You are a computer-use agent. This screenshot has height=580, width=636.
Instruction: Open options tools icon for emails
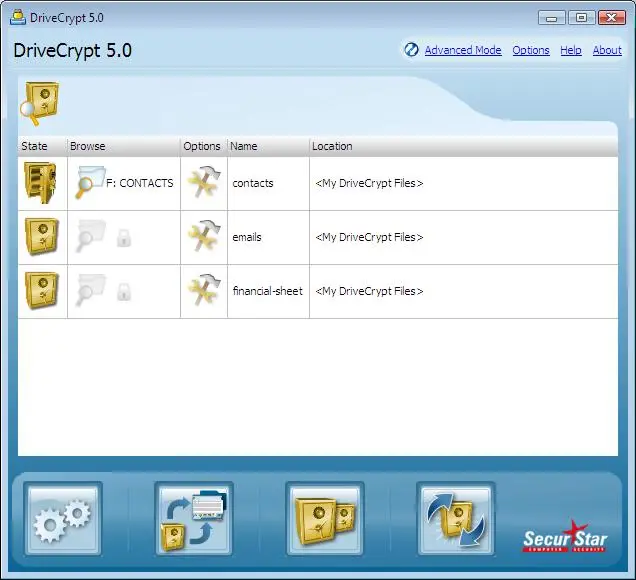click(204, 237)
